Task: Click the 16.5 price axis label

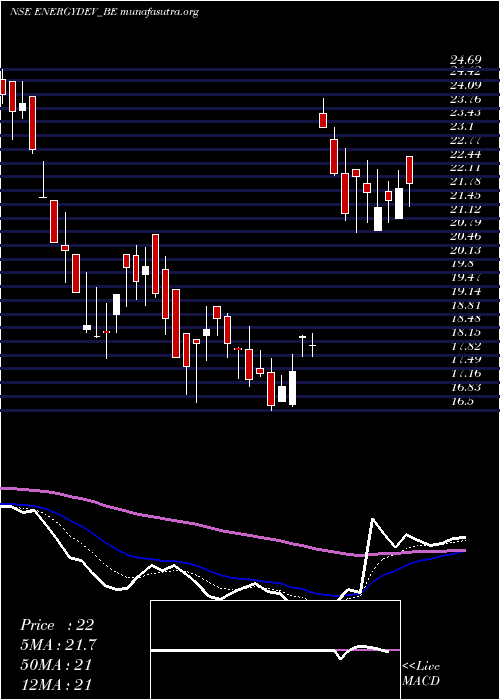Action: pos(462,402)
